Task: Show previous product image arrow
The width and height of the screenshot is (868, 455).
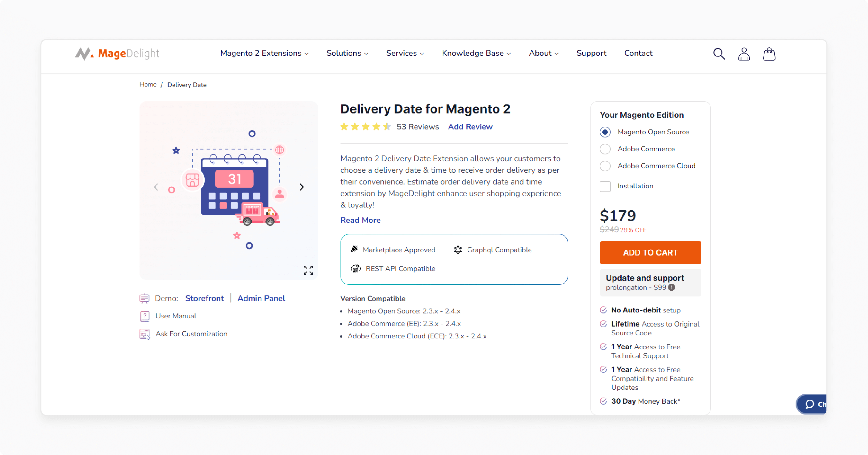Action: point(156,187)
